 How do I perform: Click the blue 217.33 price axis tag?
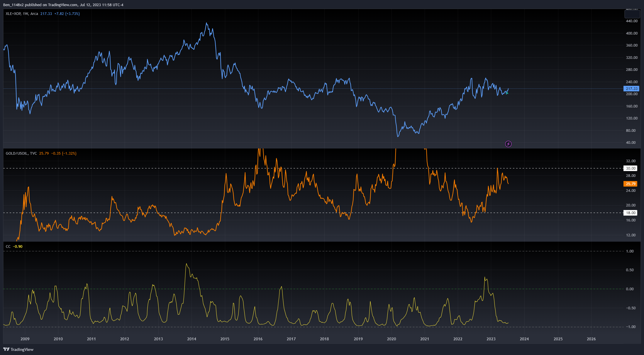631,88
